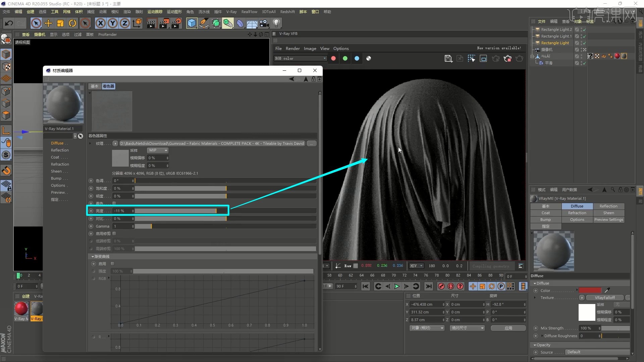The height and width of the screenshot is (362, 644).
Task: Click the save image icon in V-Ray VFB
Action: (448, 58)
